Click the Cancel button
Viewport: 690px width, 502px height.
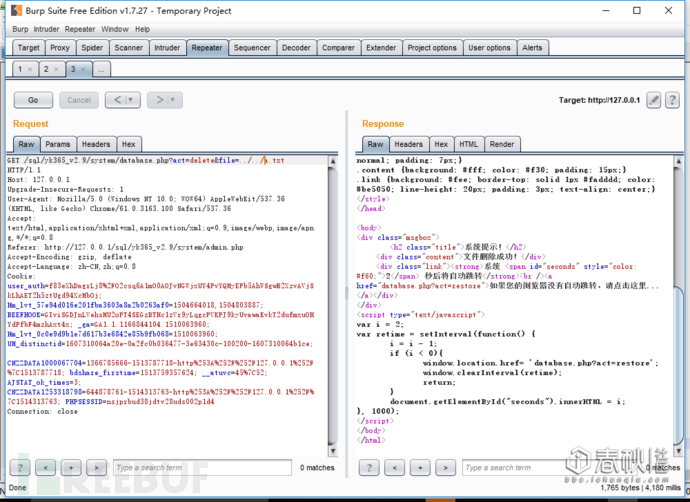(79, 100)
